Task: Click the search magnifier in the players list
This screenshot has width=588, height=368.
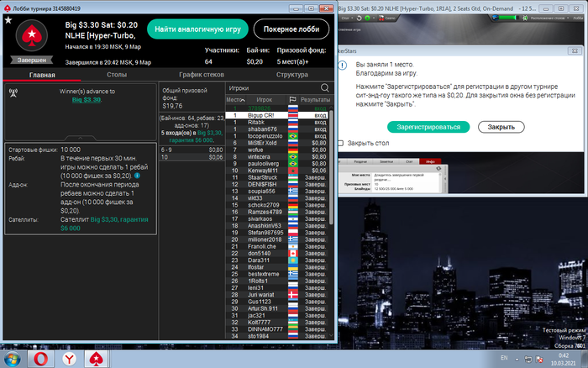Action: pos(325,87)
